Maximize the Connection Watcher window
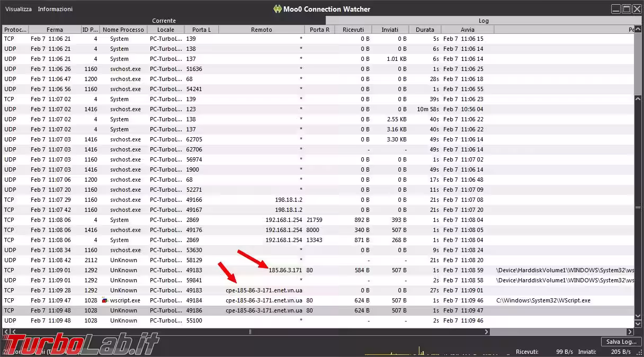 (626, 9)
